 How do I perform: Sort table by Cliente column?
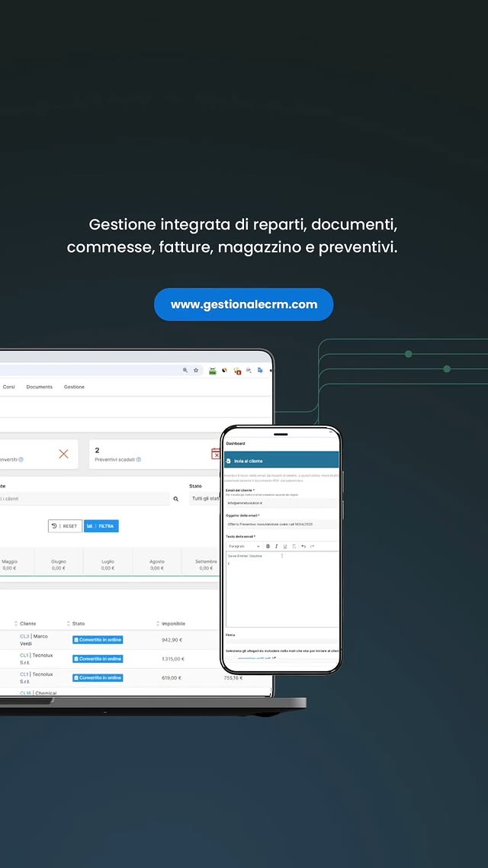coord(28,624)
